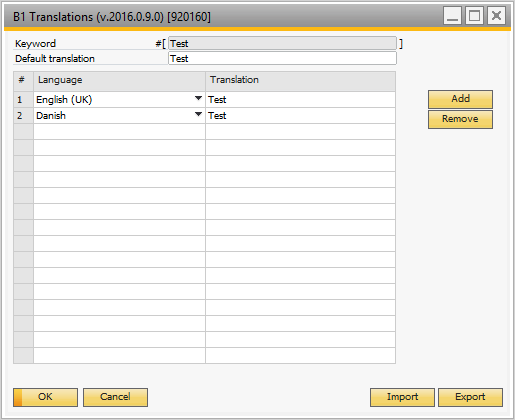Click the Export button
This screenshot has width=515, height=420.
point(470,397)
